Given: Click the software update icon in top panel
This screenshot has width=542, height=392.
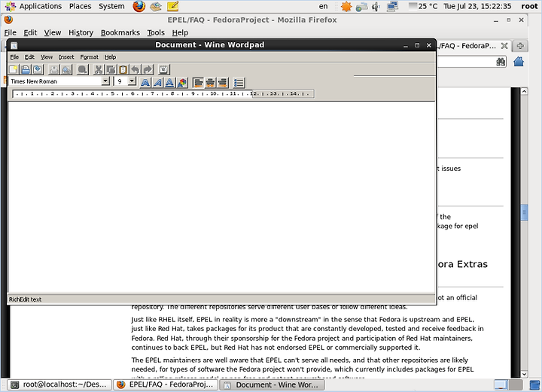Looking at the screenshot, I should (361, 6).
